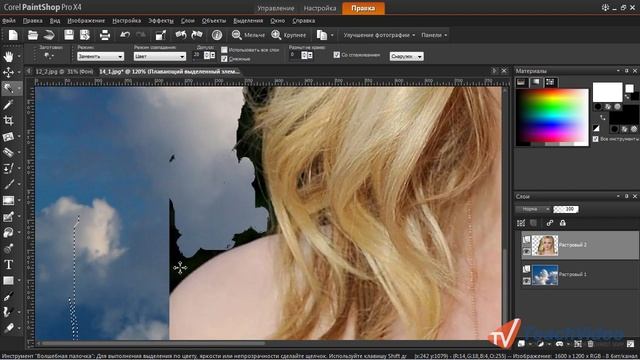Image resolution: width=640 pixels, height=360 pixels.
Task: Click the Resize image icon
Action: (x=160, y=35)
